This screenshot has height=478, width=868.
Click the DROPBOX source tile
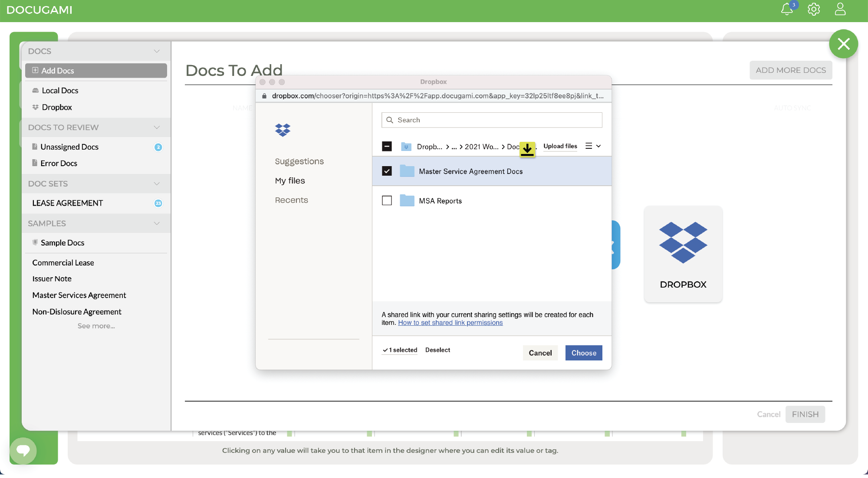pos(683,255)
